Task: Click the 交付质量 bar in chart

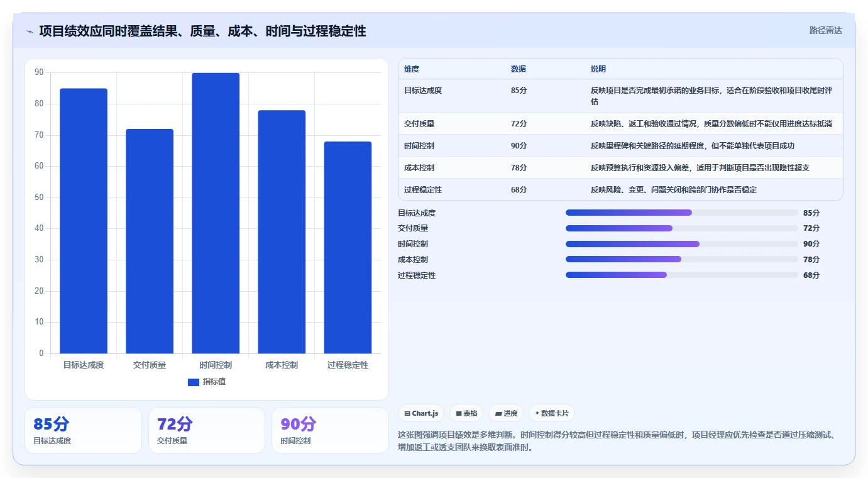Action: click(x=150, y=241)
